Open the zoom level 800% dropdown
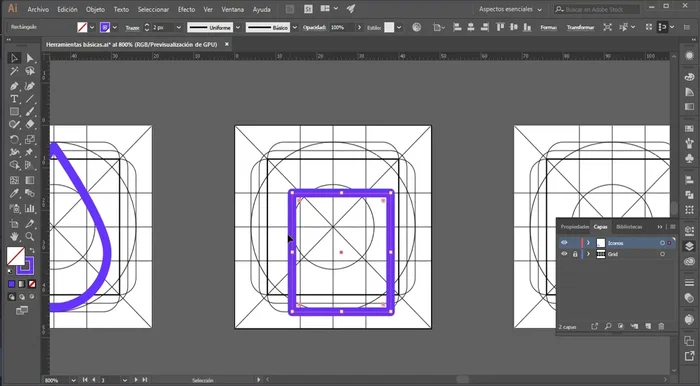The width and height of the screenshot is (700, 386). coord(73,380)
